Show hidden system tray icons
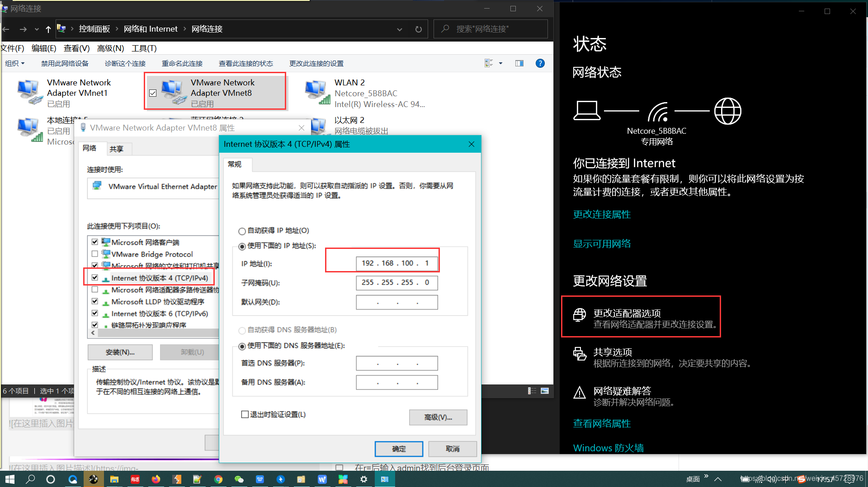 pos(717,479)
